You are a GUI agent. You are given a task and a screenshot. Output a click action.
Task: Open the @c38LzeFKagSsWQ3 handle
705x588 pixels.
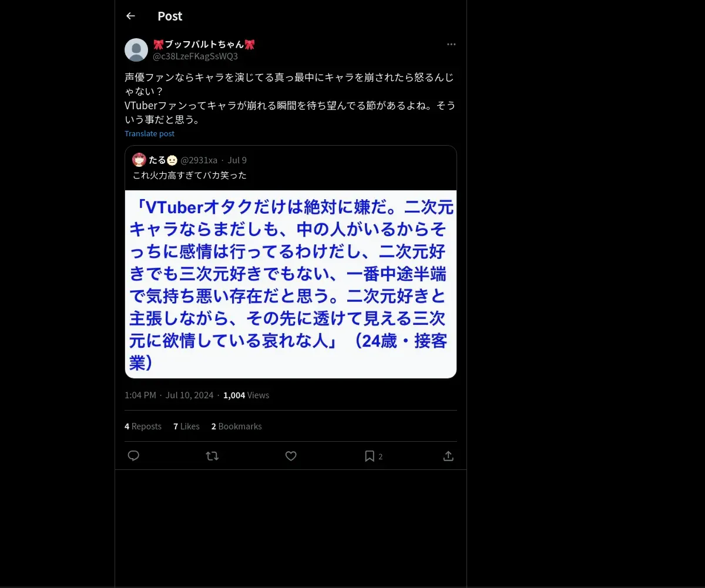(195, 56)
